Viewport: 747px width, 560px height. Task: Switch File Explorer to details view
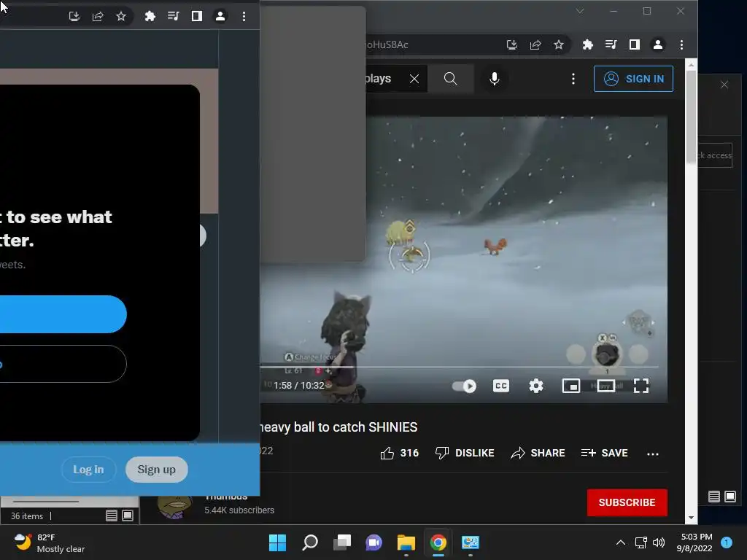click(x=112, y=516)
